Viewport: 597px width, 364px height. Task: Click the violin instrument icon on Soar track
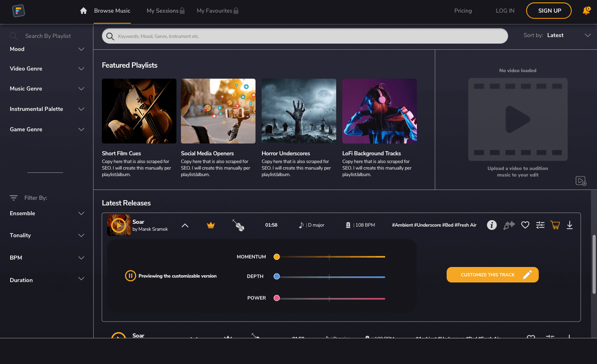(x=238, y=225)
